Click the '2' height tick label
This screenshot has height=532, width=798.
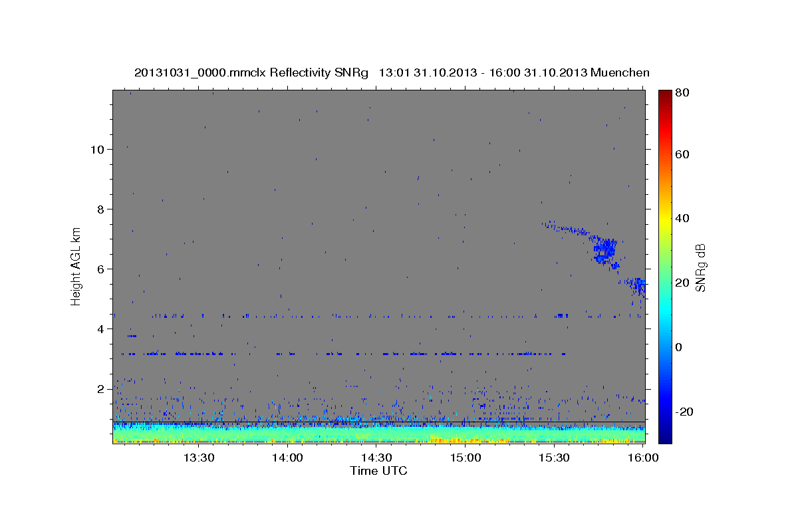(100, 388)
